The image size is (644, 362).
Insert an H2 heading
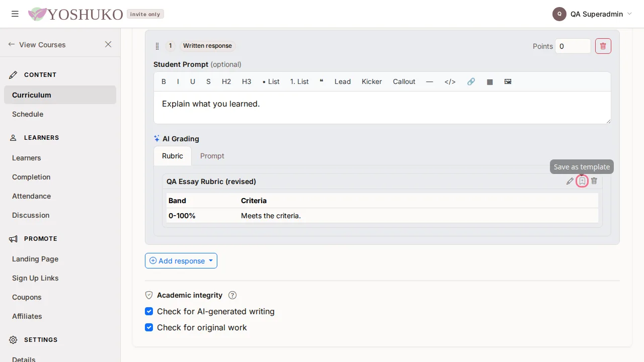click(226, 81)
